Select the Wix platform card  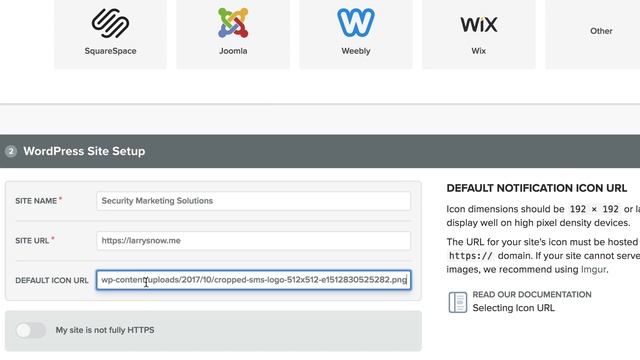478,33
